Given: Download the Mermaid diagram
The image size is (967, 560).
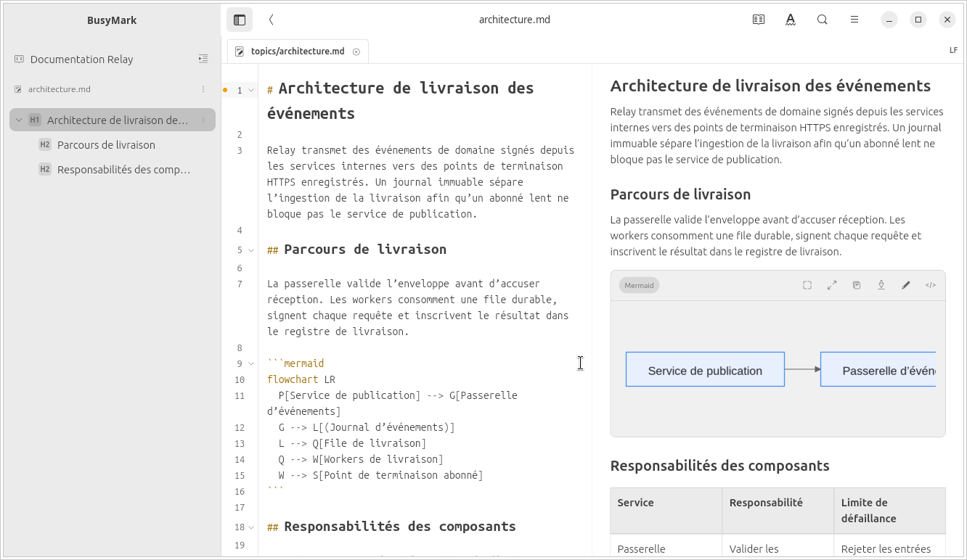Looking at the screenshot, I should (881, 285).
